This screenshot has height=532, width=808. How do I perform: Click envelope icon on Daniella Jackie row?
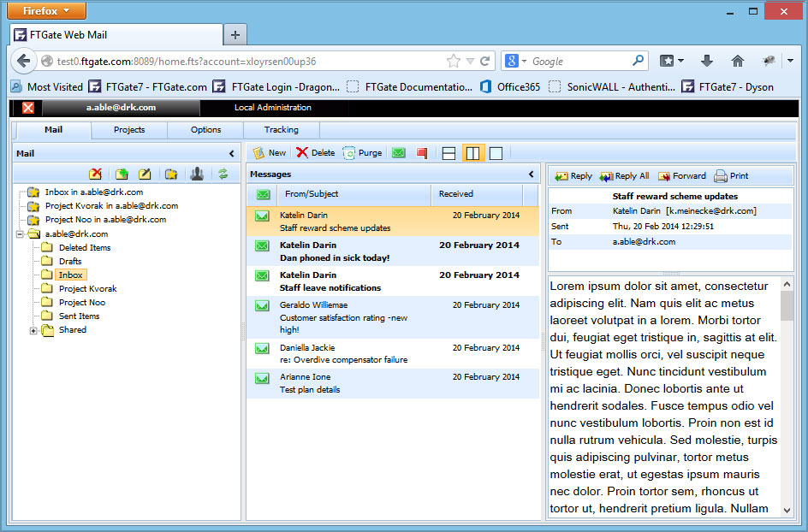262,348
